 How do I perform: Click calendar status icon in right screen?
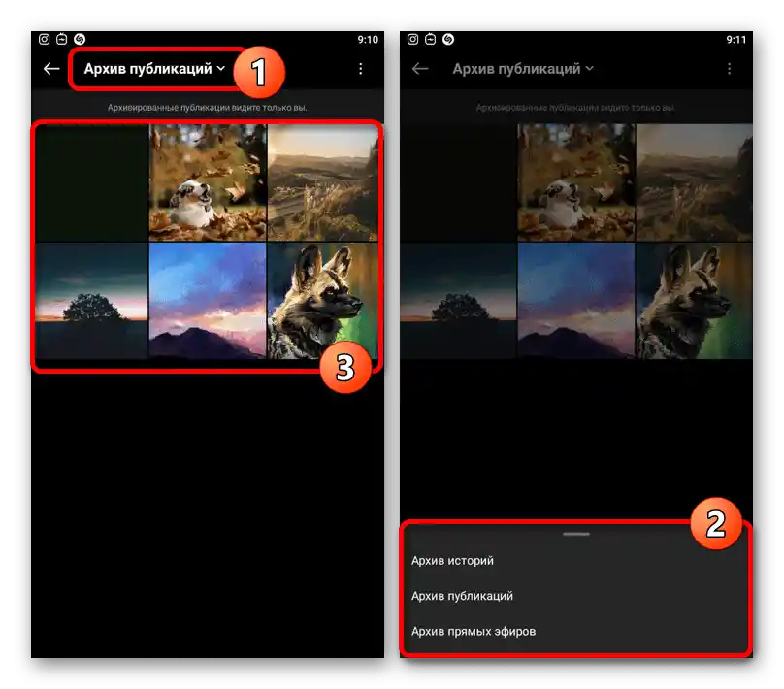[430, 39]
